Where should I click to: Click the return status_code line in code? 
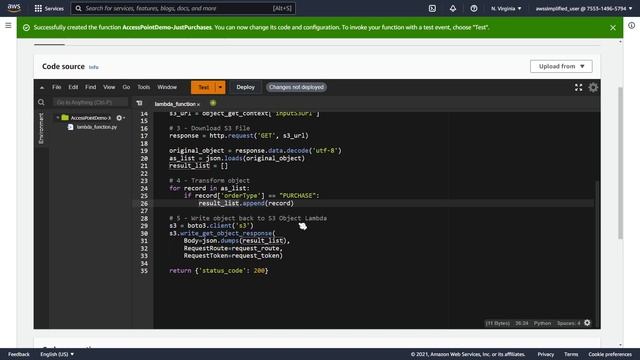coord(219,271)
